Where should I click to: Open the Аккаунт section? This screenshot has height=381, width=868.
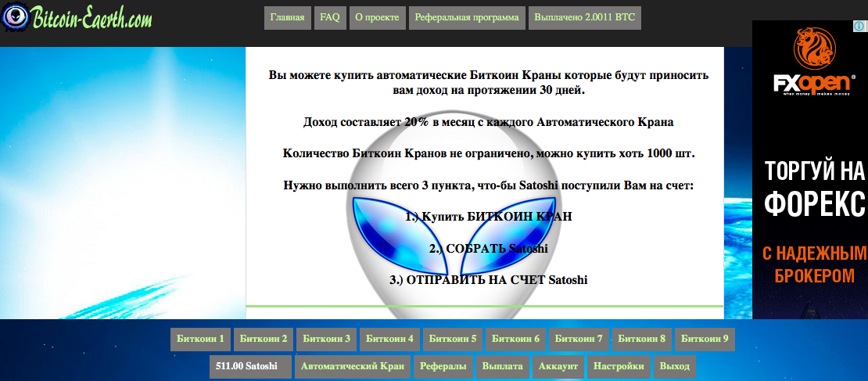tap(558, 367)
